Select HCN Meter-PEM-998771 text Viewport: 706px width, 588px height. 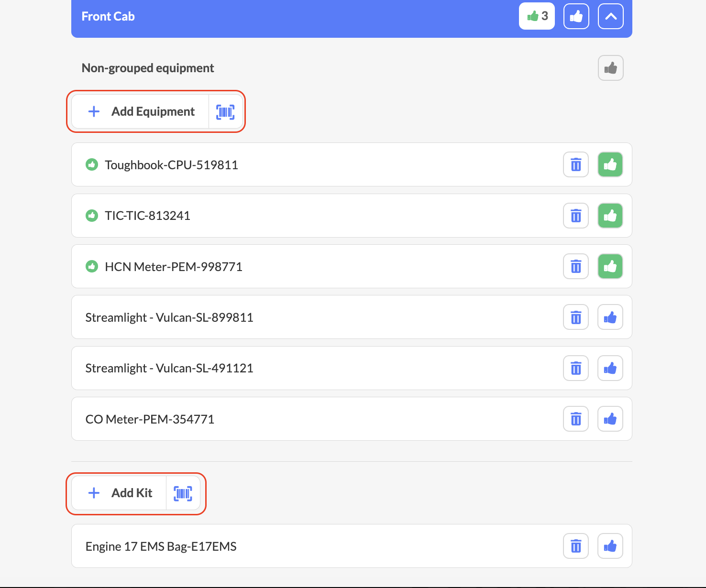(174, 267)
